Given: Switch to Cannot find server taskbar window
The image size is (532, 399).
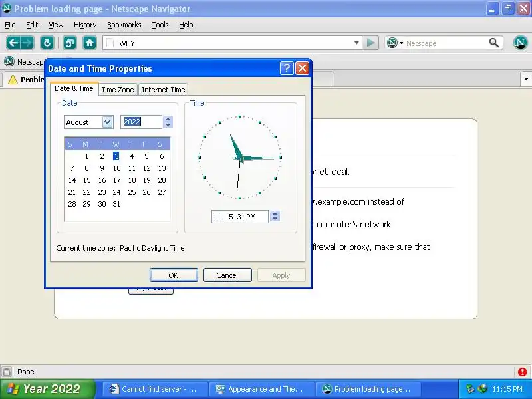Looking at the screenshot, I should click(x=154, y=389).
